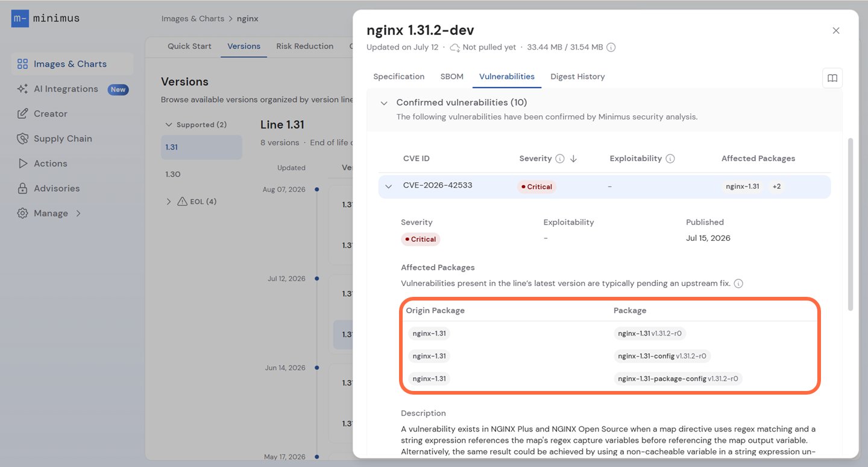Click the Aug 07, 2026 timeline marker
868x467 pixels.
pos(317,189)
